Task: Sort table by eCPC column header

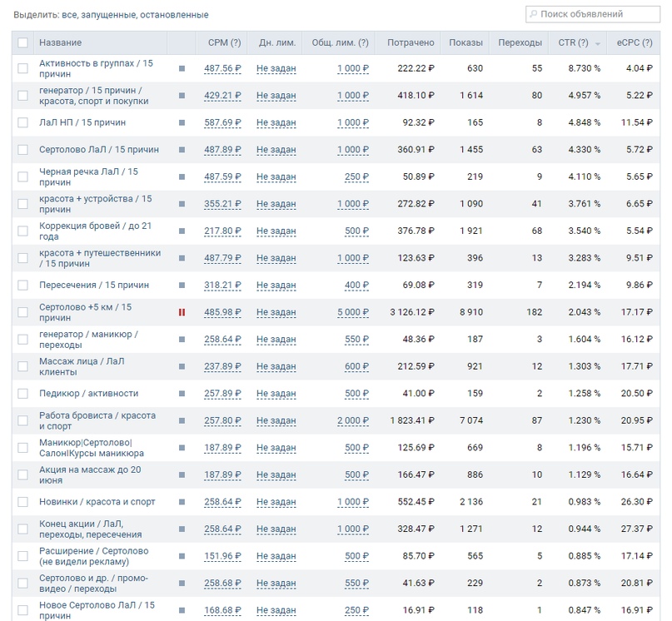Action: tap(635, 42)
